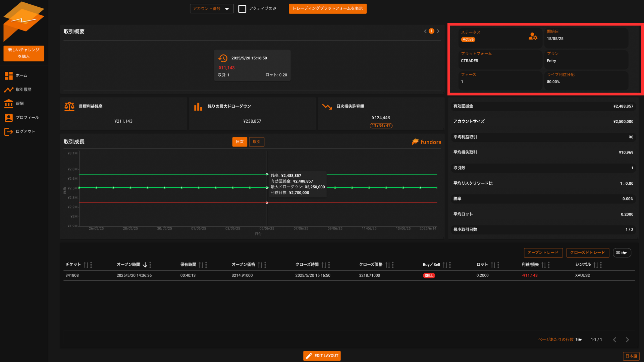The height and width of the screenshot is (362, 644).
Task: Open the プロフィール profile icon
Action: click(9, 118)
